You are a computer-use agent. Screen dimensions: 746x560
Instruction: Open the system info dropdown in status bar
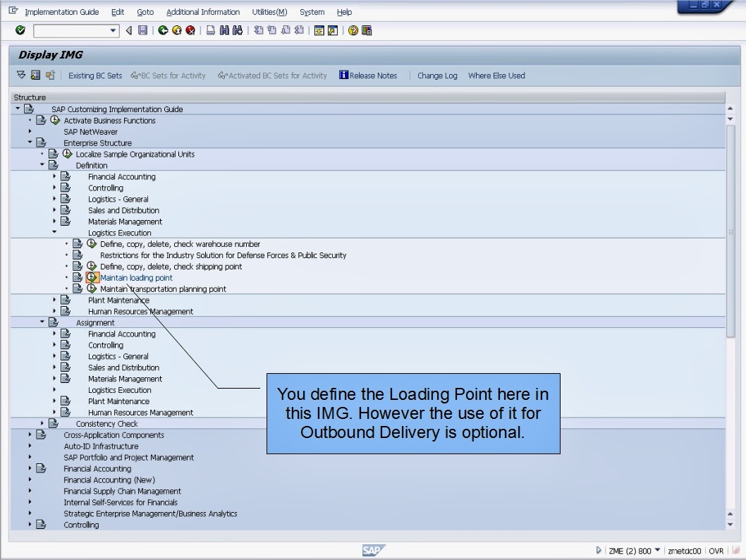pos(657,551)
